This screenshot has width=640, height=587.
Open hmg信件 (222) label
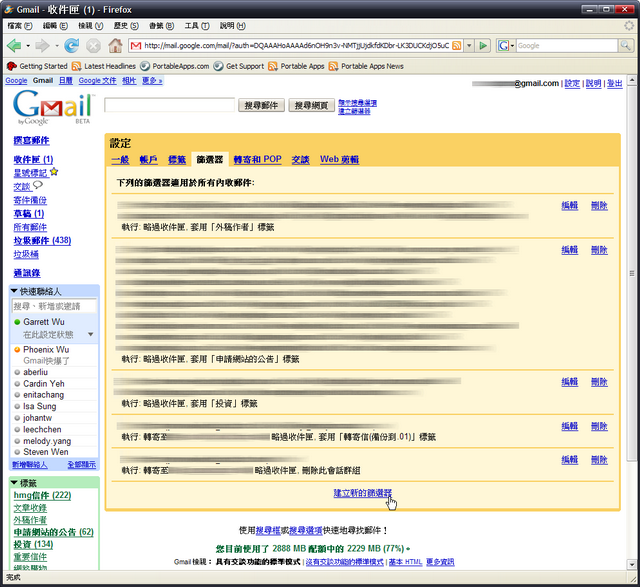point(42,495)
